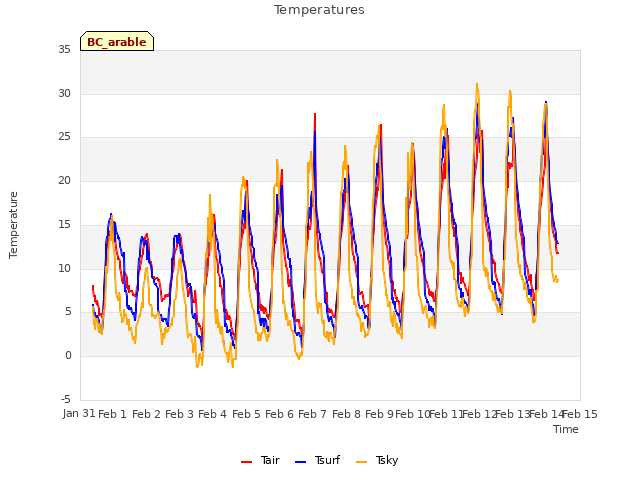Viewport: 640px width, 480px height.
Task: Select the Feb 1 x-axis tick label
Action: pos(113,414)
